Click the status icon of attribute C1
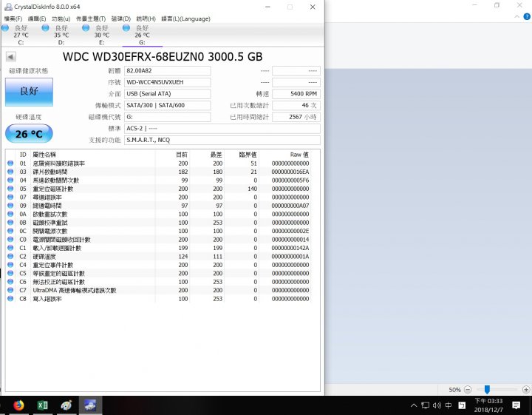532x415 pixels. 10,248
